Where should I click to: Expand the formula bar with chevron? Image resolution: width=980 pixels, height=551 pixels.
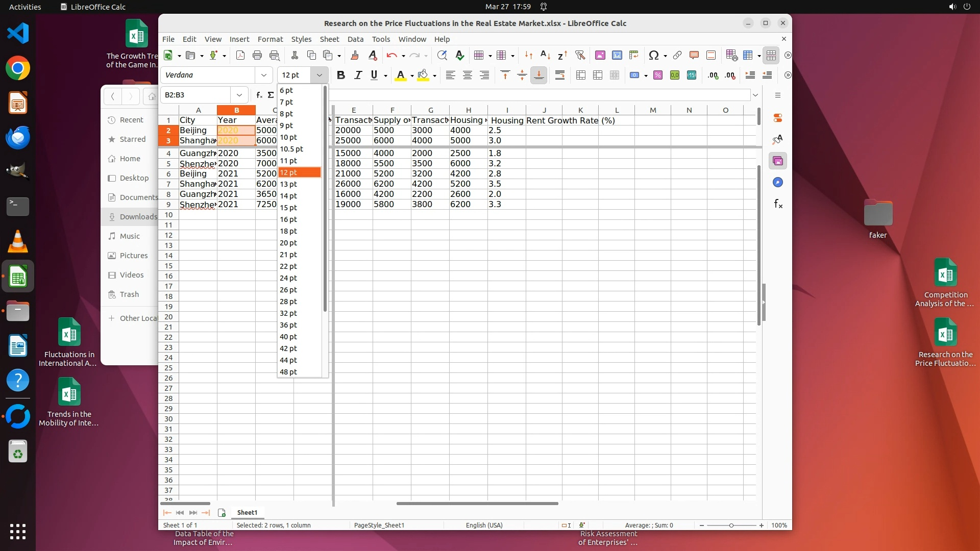[x=755, y=95]
